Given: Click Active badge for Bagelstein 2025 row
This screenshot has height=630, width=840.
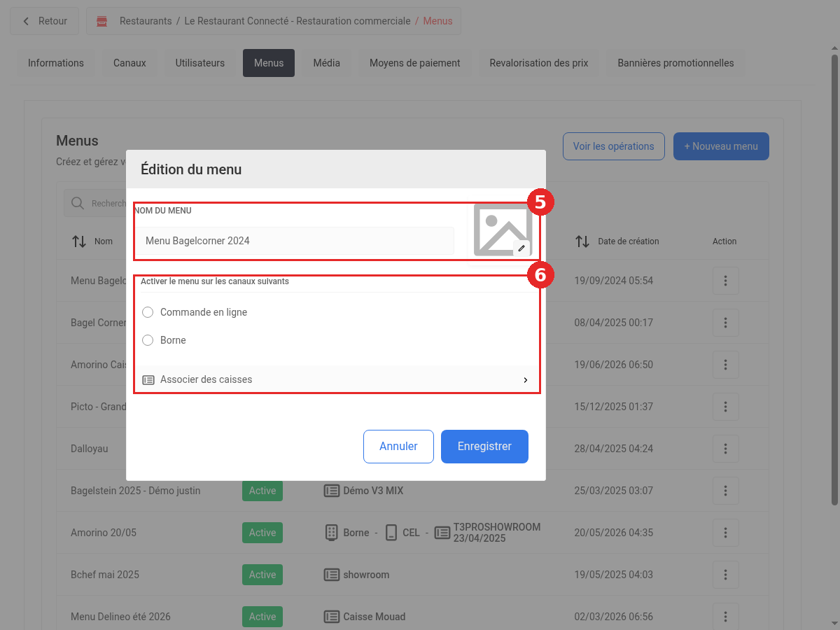Looking at the screenshot, I should [262, 491].
